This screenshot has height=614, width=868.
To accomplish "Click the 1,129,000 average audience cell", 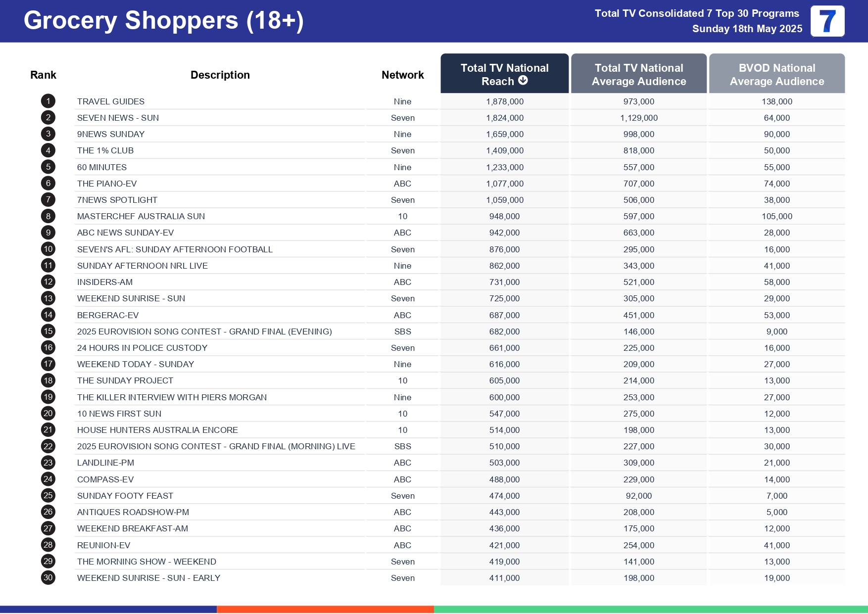I will pyautogui.click(x=638, y=118).
